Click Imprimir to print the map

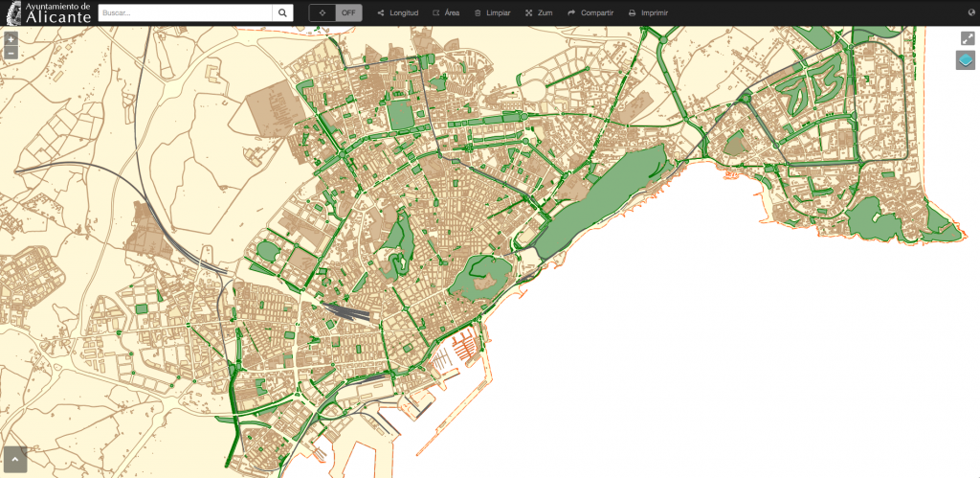point(648,13)
